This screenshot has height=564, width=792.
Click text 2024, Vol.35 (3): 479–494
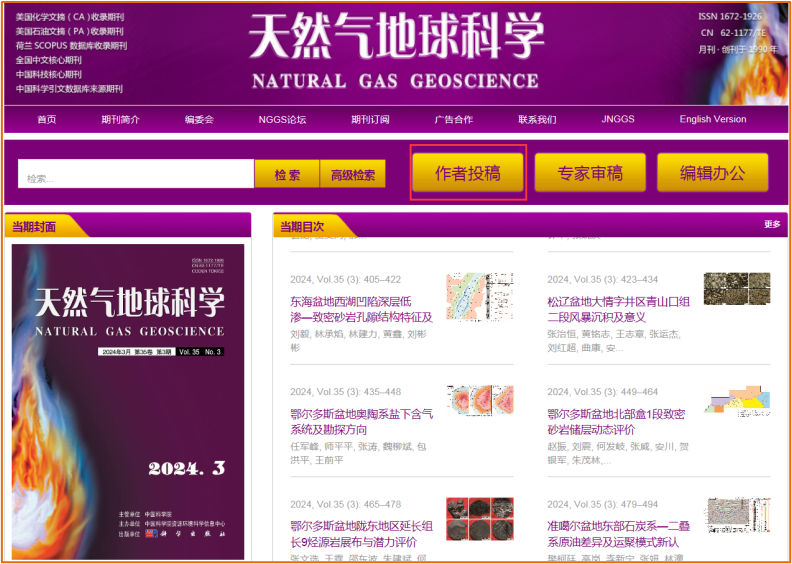point(605,504)
